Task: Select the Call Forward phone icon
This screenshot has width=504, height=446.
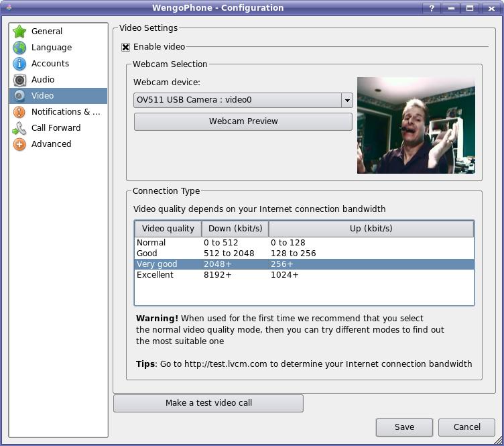Action: click(x=19, y=128)
